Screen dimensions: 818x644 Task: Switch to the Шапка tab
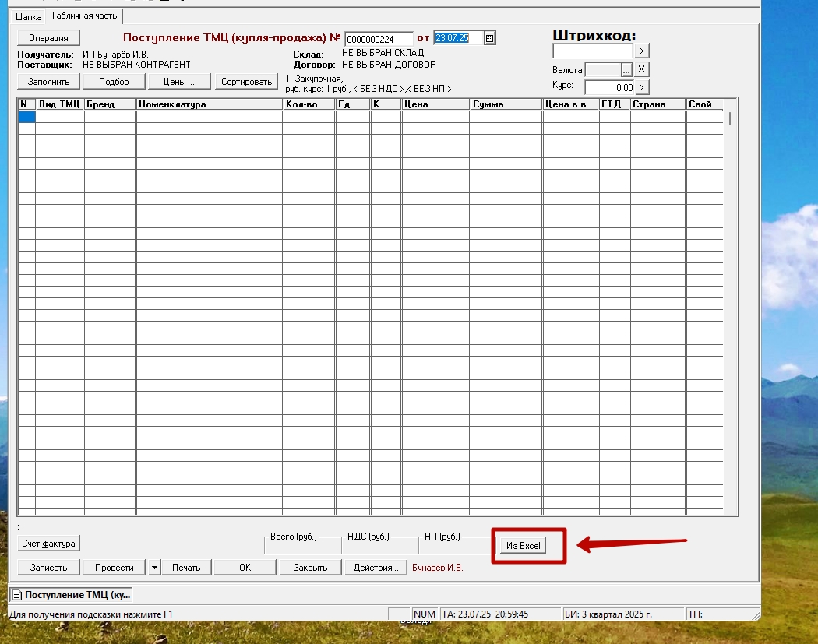[29, 16]
